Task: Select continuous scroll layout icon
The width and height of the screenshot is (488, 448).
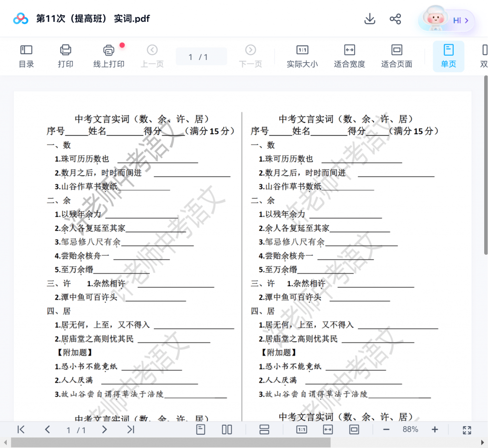Action: click(x=264, y=429)
